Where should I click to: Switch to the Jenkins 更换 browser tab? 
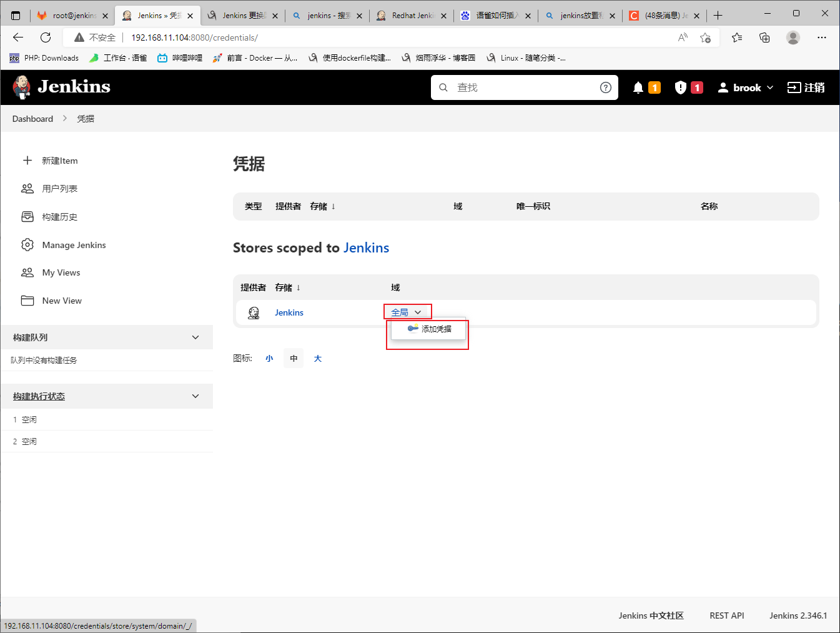[244, 16]
